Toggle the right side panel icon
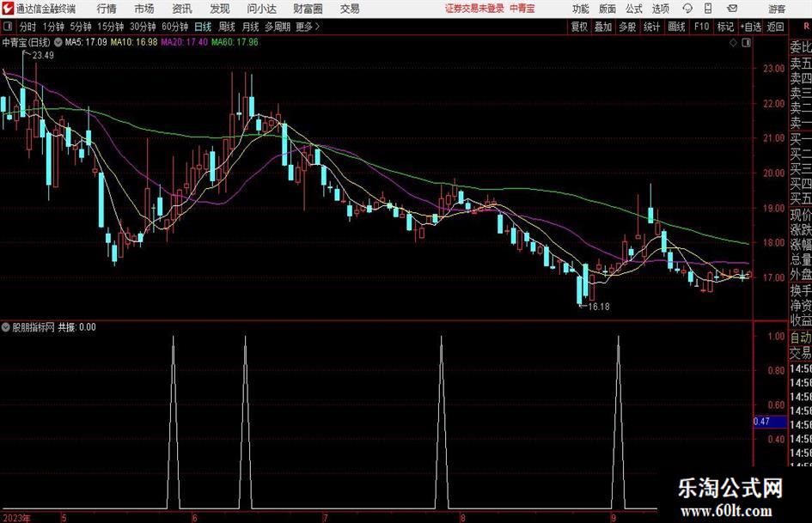The width and height of the screenshot is (812, 523). (x=746, y=43)
